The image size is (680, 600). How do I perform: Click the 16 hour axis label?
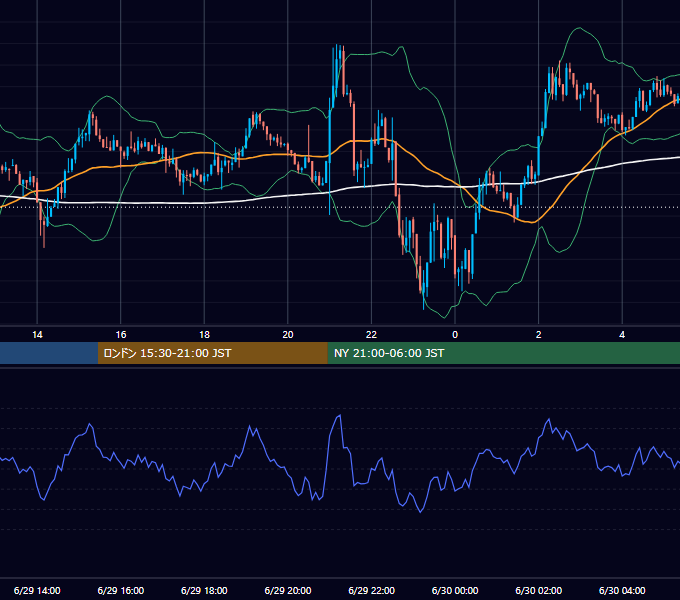121,335
